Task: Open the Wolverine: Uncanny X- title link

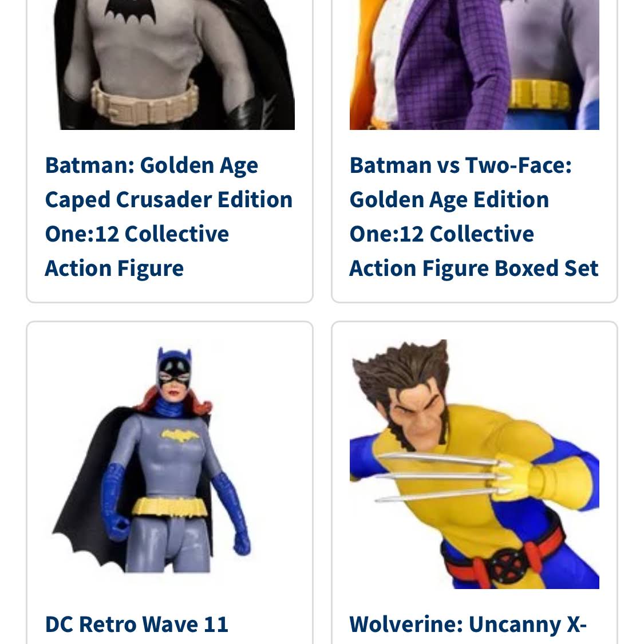Action: click(468, 624)
